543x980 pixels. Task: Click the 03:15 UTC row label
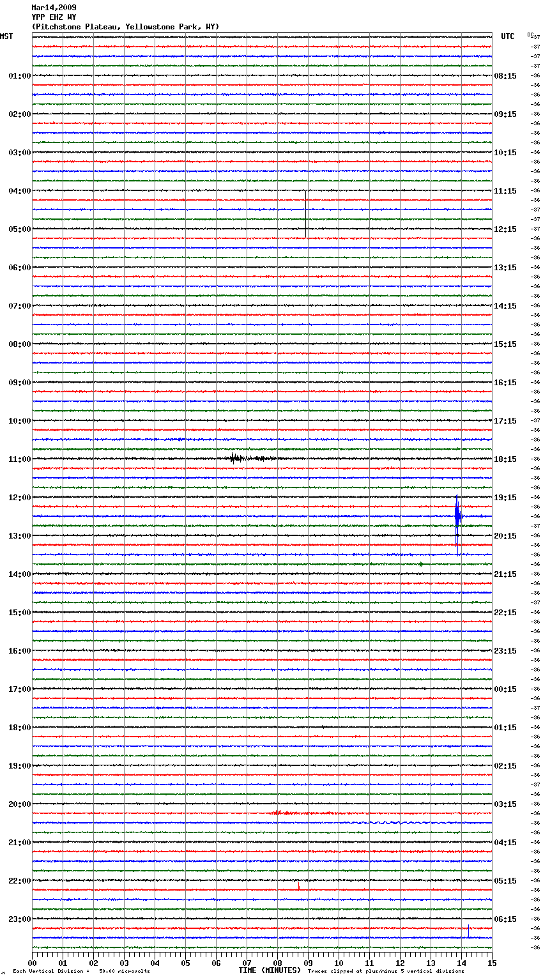(505, 804)
